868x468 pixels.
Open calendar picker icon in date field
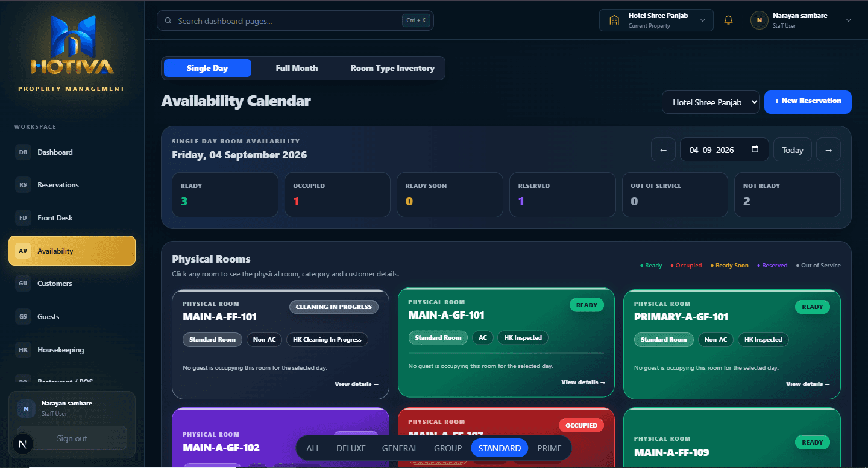(x=755, y=149)
